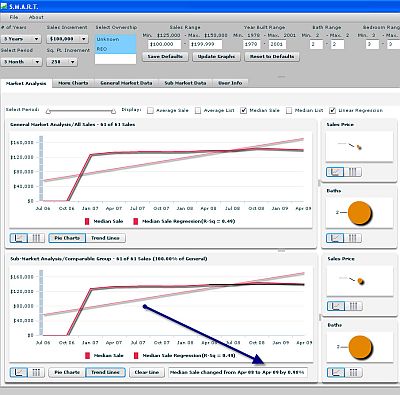400x395 pixels.
Task: Click the Year Built maximum input field
Action: point(276,44)
